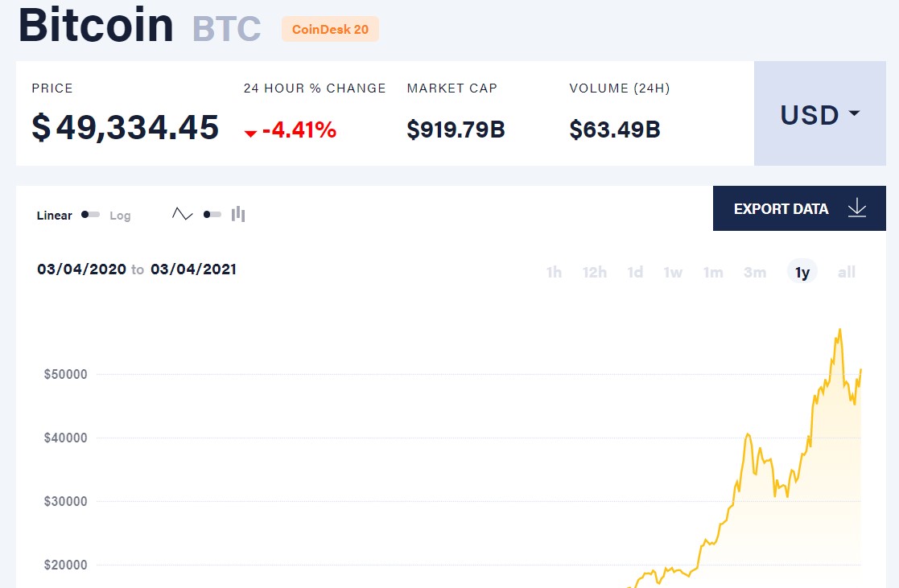Click the line chart type icon
Image resolution: width=899 pixels, height=588 pixels.
pyautogui.click(x=183, y=214)
